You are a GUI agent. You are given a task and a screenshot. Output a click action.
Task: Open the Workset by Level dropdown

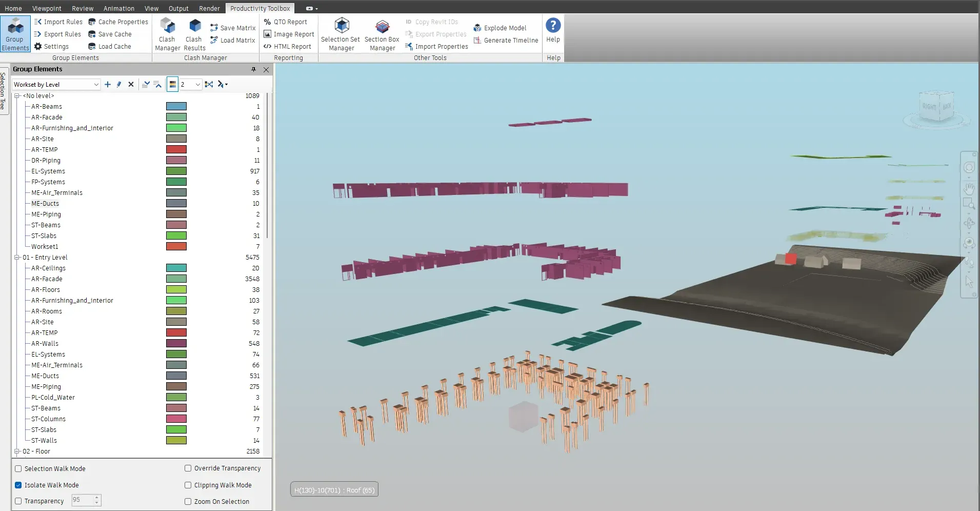click(x=56, y=84)
